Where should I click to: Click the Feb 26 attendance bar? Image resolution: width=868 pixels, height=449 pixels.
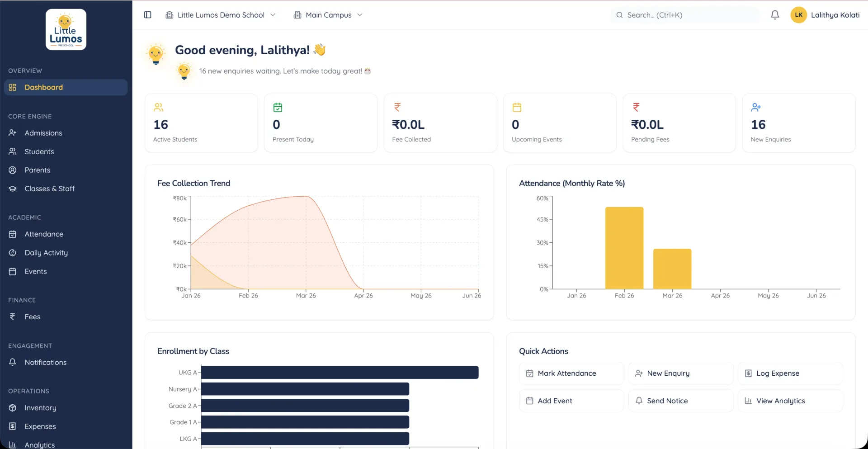coord(624,248)
